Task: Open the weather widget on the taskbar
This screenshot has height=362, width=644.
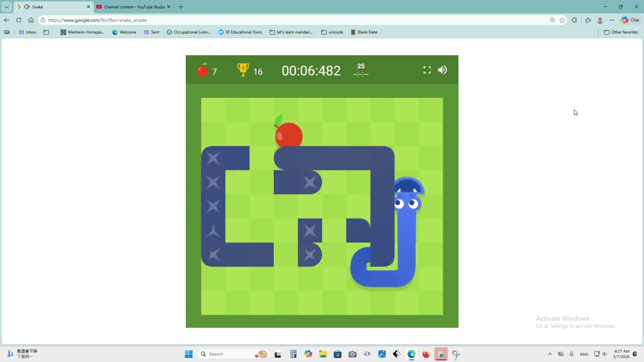Action: (22, 354)
